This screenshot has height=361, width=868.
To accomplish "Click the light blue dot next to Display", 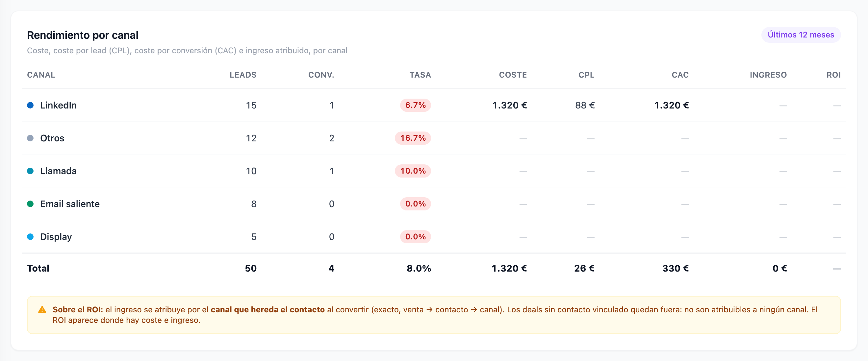I will pos(30,237).
